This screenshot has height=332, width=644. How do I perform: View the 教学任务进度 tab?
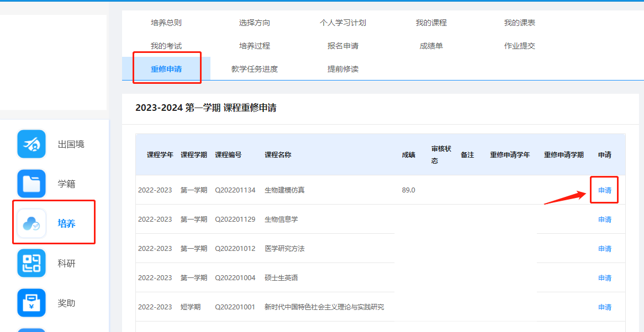point(254,69)
